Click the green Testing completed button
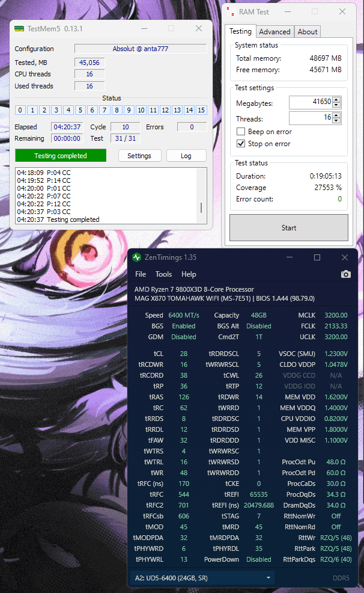 click(x=61, y=156)
